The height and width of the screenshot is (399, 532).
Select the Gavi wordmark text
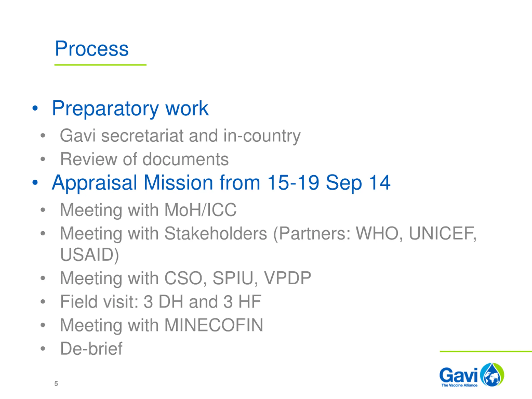pos(458,375)
